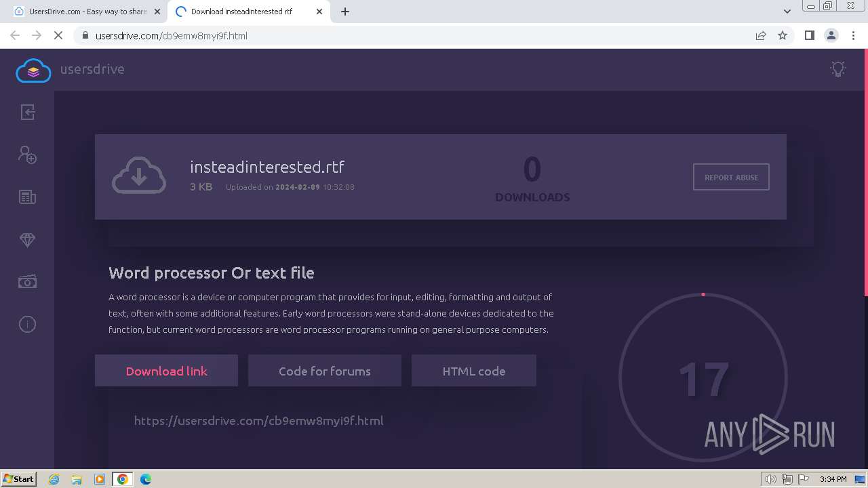868x488 pixels.
Task: Click the instreadinterested.rtf file name
Action: 267,167
